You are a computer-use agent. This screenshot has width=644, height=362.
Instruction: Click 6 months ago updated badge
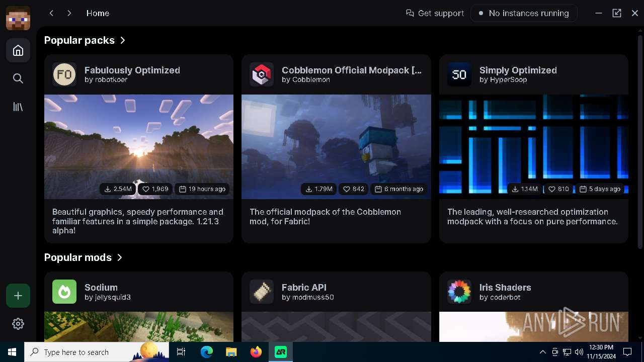click(399, 189)
